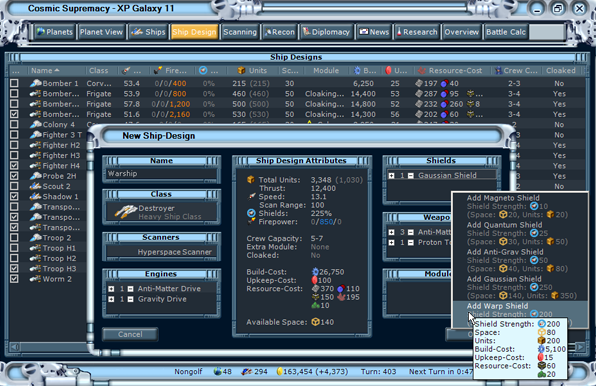
Task: Increase Gaussian Shield count with plus icon
Action: (x=392, y=176)
